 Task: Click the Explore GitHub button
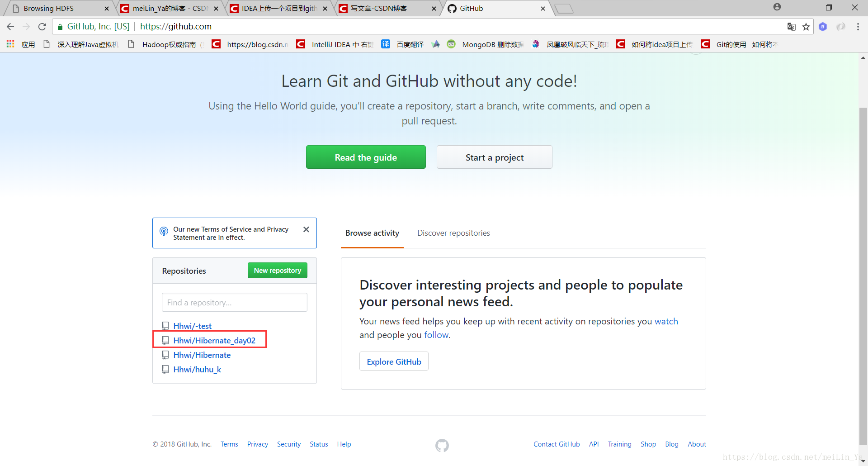coord(394,361)
